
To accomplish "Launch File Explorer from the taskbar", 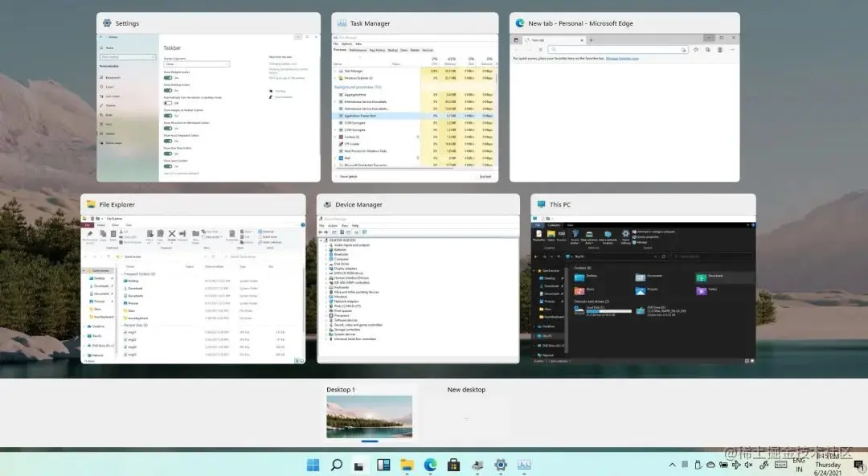I will coord(407,465).
